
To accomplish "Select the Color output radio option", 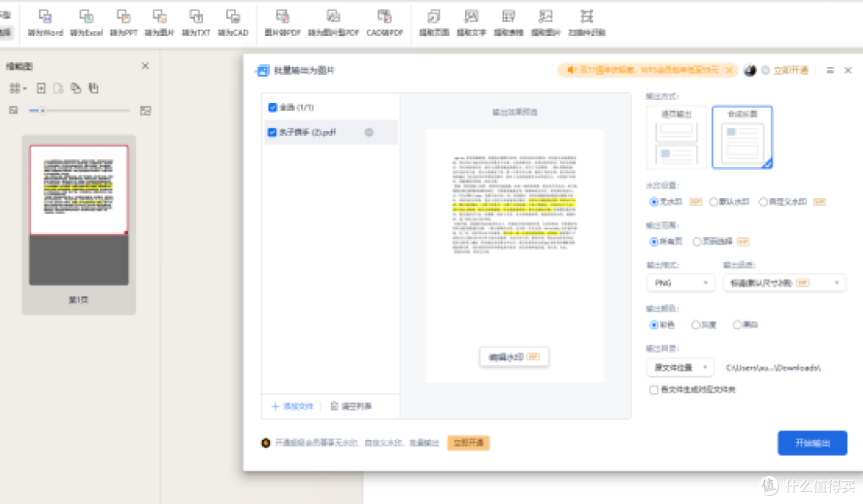I will (x=654, y=324).
